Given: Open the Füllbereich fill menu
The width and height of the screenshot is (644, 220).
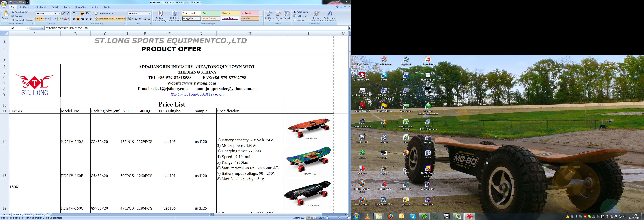Looking at the screenshot, I should (301, 16).
